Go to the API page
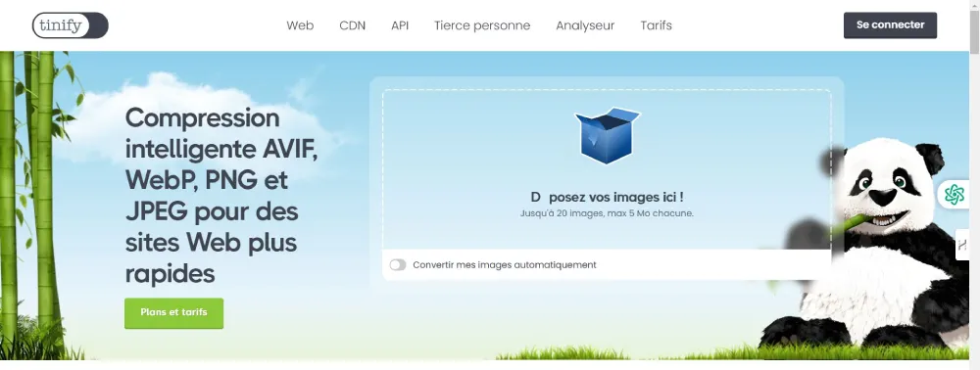Screen dimensions: 980x370 click(x=400, y=25)
